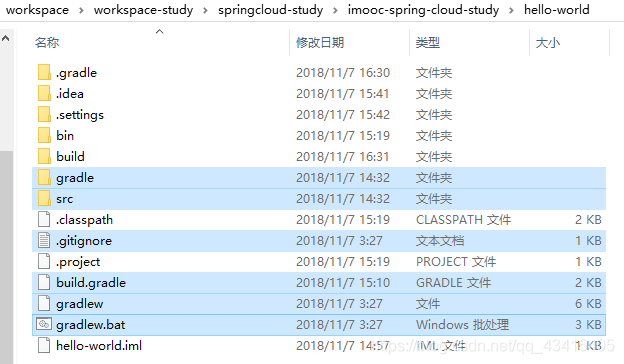Select file name .classpath

click(x=84, y=220)
